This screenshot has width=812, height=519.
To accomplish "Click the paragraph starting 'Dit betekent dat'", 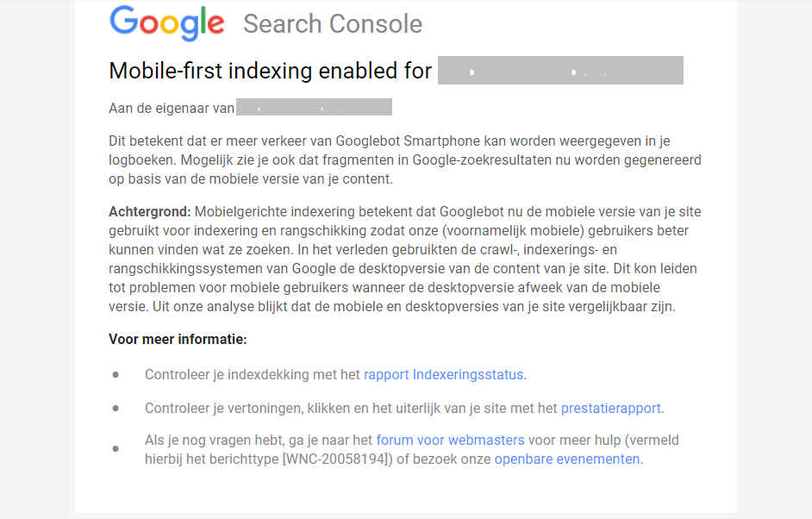I will pyautogui.click(x=405, y=159).
